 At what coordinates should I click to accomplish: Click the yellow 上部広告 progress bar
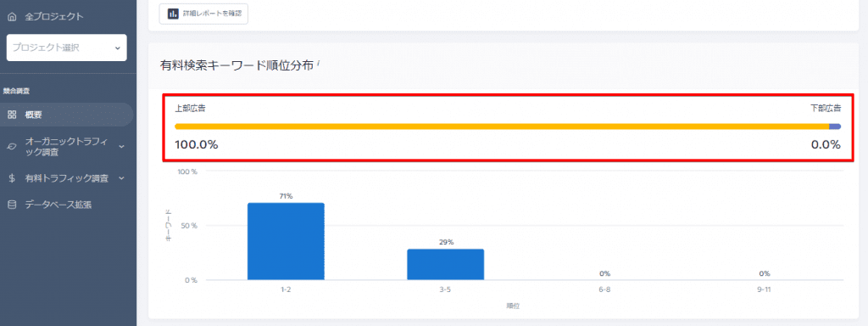(502, 126)
